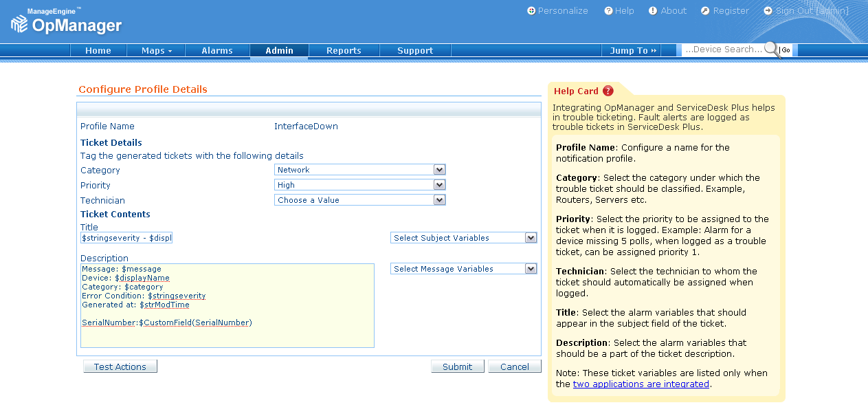Click the About exclamation icon

click(653, 11)
